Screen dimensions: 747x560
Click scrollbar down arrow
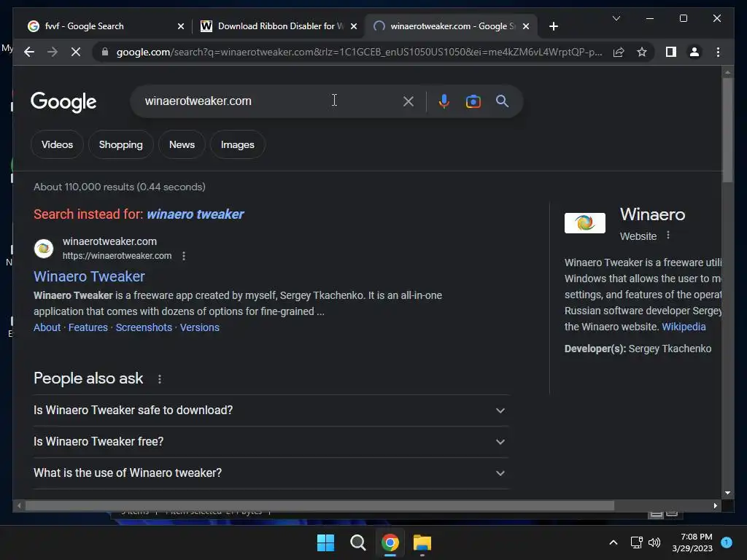coord(727,494)
